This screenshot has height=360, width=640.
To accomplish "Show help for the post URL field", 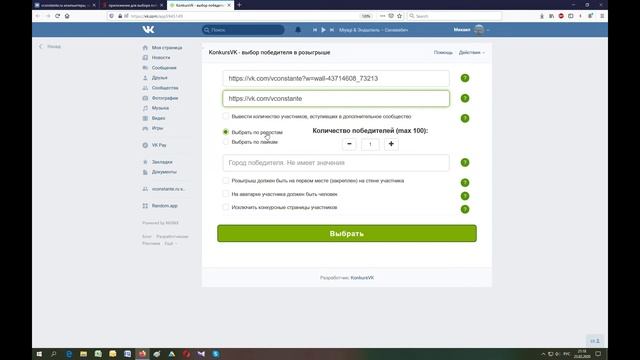I will point(465,78).
